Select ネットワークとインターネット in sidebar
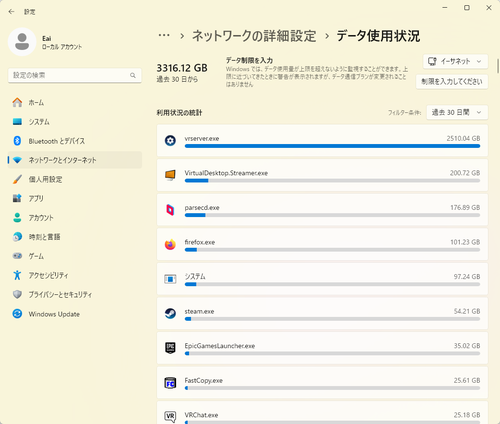 (x=75, y=160)
